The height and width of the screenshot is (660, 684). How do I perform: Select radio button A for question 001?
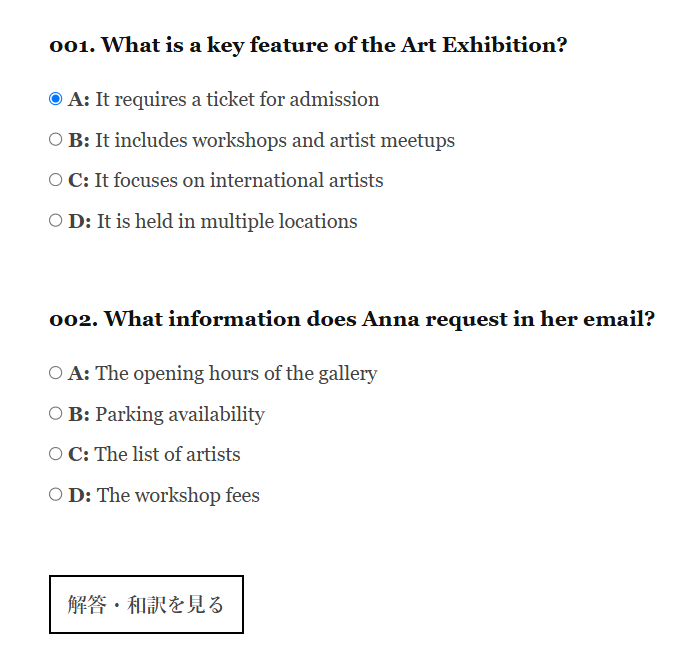click(55, 99)
